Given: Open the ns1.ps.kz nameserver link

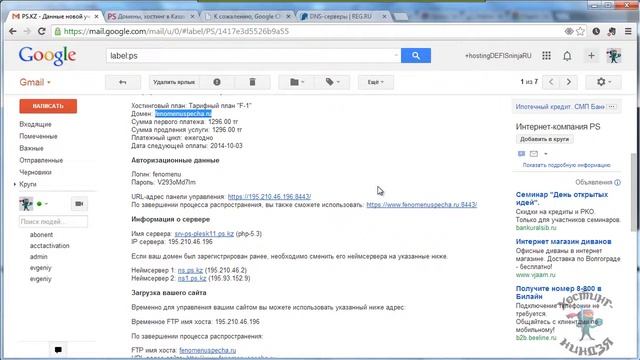Looking at the screenshot, I should [192, 278].
